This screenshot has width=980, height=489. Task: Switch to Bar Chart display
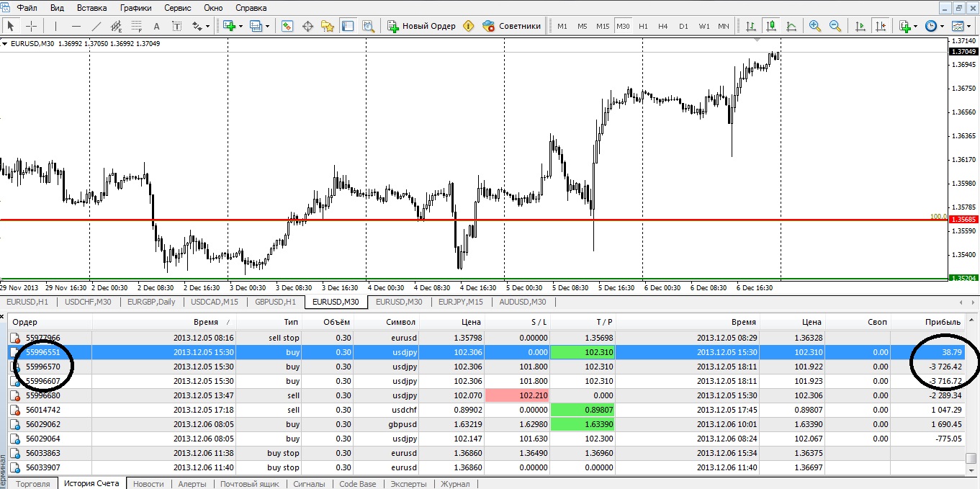click(x=751, y=26)
